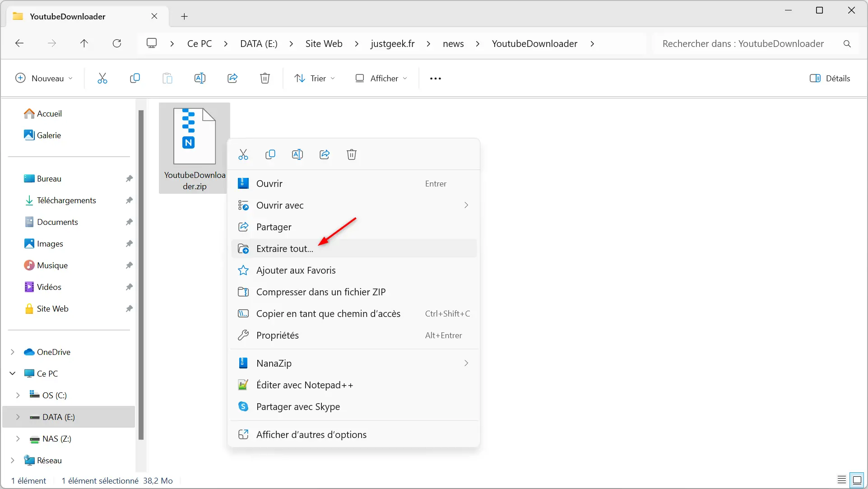Open a new tab with the plus button

point(184,17)
